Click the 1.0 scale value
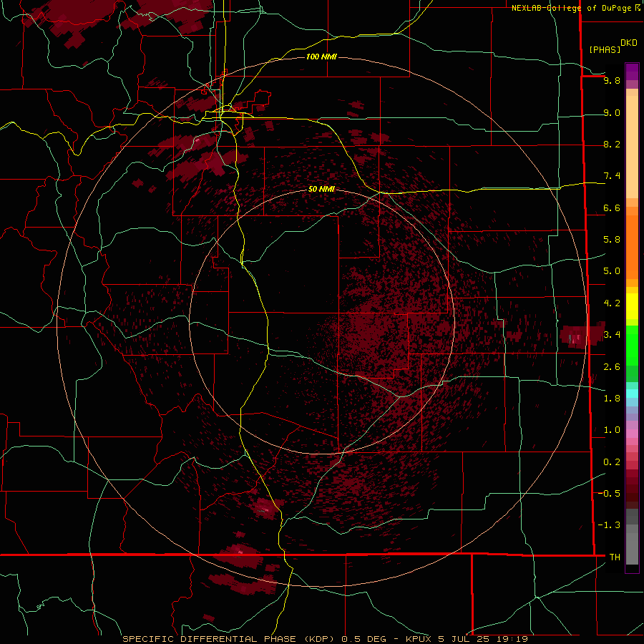This screenshot has width=644, height=644. point(612,429)
